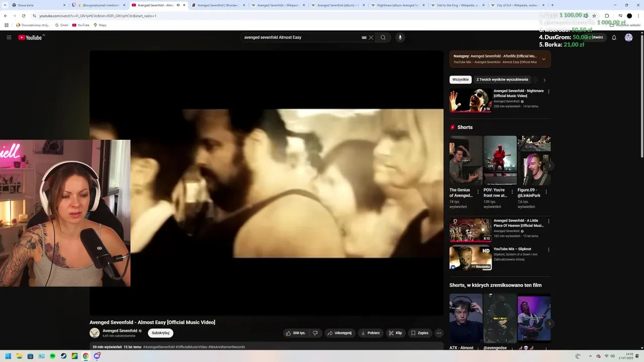Open Figure.09 @LinkinPark short
The height and width of the screenshot is (362, 644).
pyautogui.click(x=534, y=161)
